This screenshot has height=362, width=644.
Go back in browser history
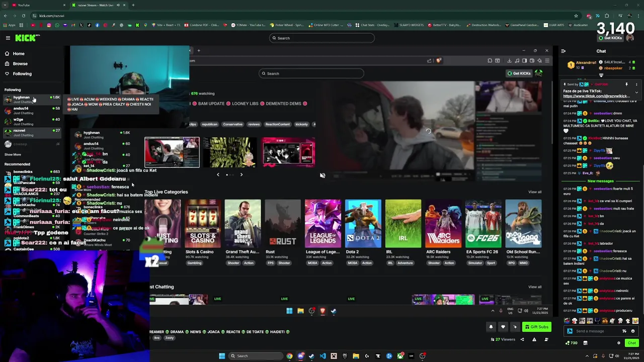point(5,16)
